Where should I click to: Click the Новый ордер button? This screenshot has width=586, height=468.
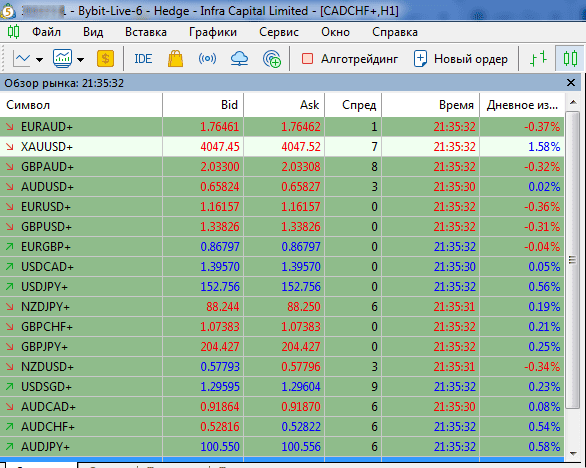tap(461, 59)
